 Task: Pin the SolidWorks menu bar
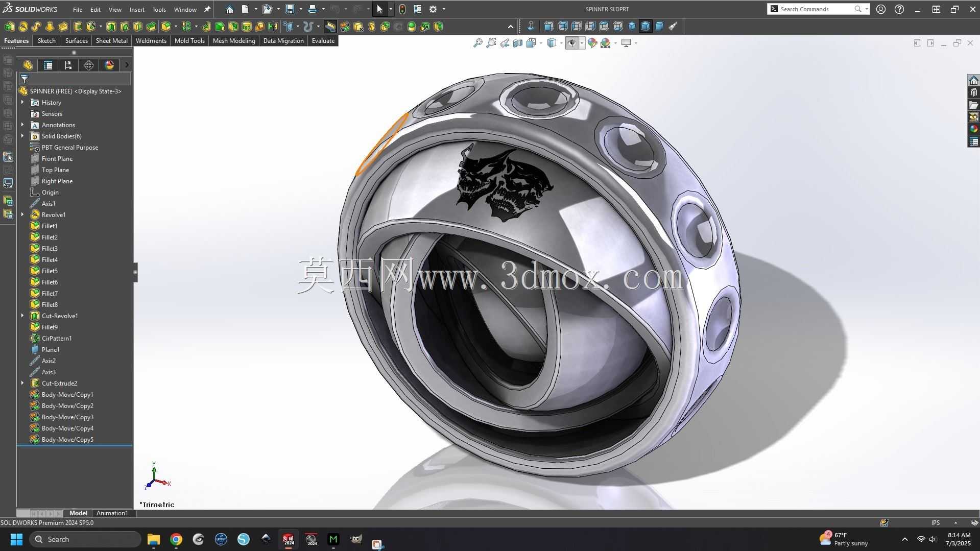207,9
